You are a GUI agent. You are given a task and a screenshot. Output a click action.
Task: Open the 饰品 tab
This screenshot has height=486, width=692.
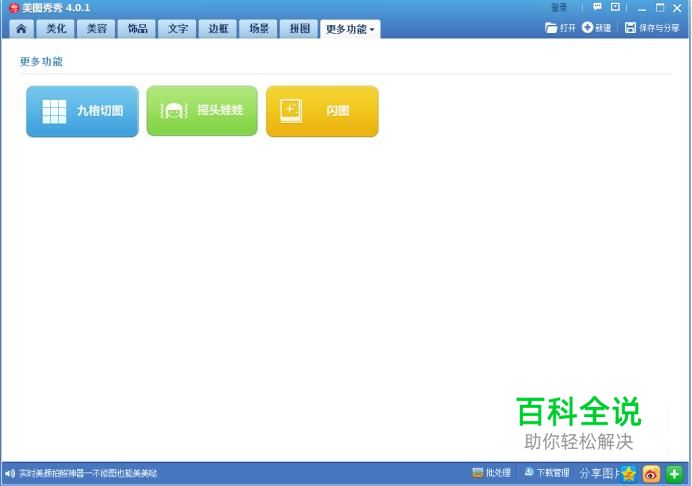[137, 29]
